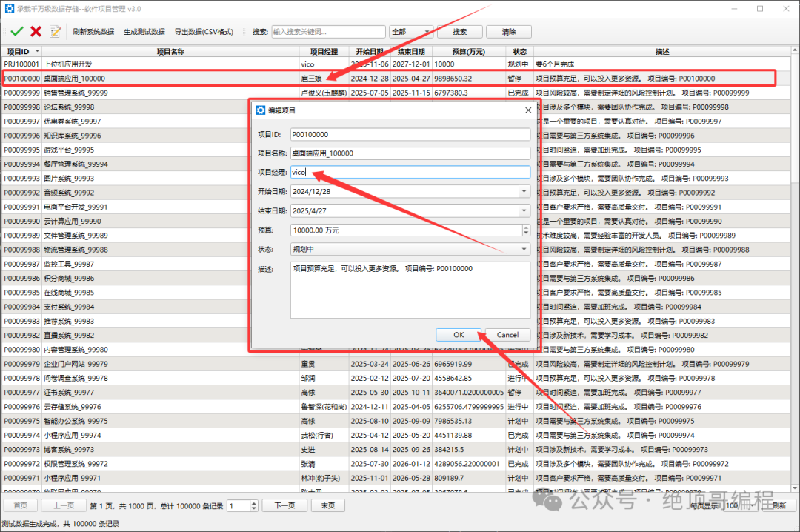Open the 每页显示 100 dropdown
This screenshot has width=800, height=532.
point(741,505)
